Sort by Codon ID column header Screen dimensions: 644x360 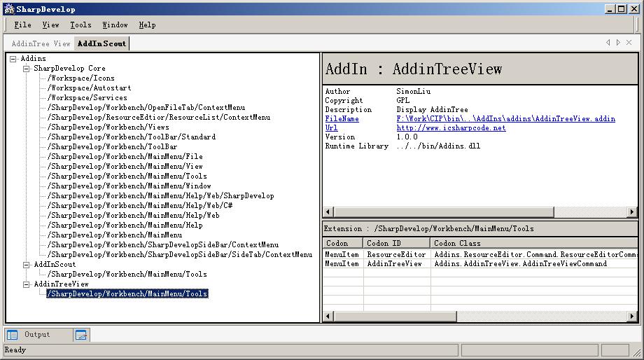tap(396, 243)
